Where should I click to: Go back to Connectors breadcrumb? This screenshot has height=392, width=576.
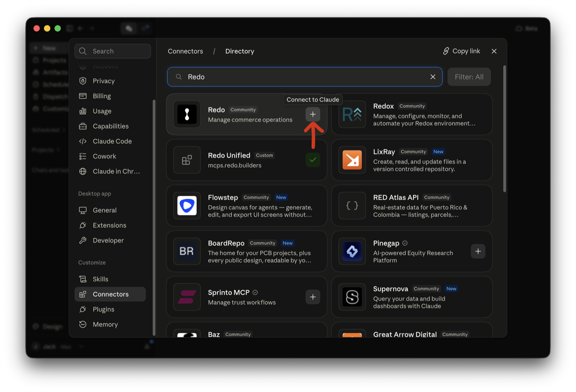(185, 51)
